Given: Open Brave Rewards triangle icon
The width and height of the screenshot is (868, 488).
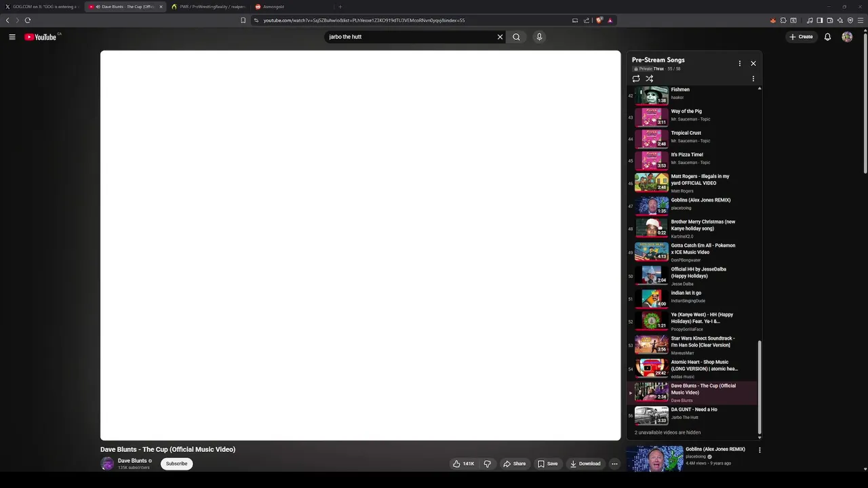Looking at the screenshot, I should (610, 20).
